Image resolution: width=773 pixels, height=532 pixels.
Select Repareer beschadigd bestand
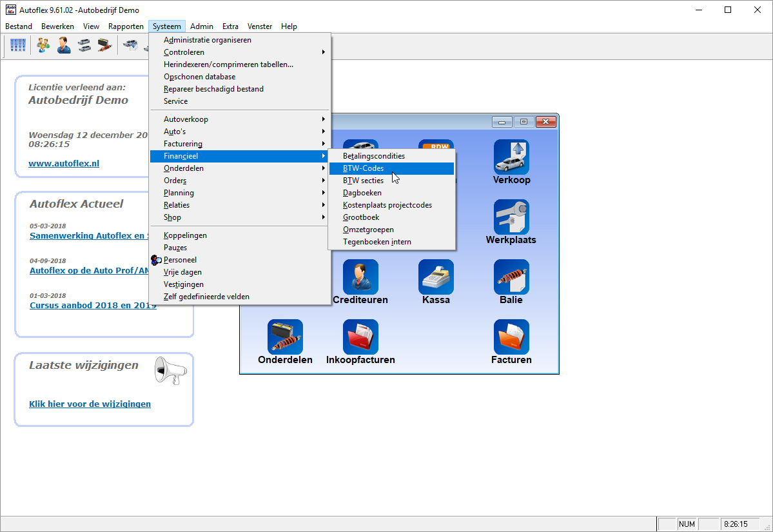pyautogui.click(x=240, y=89)
